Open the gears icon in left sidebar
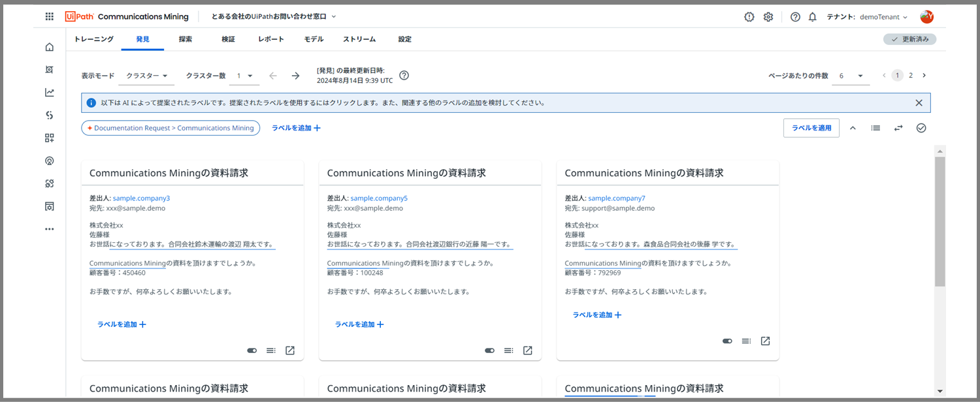This screenshot has width=980, height=402. tap(50, 183)
